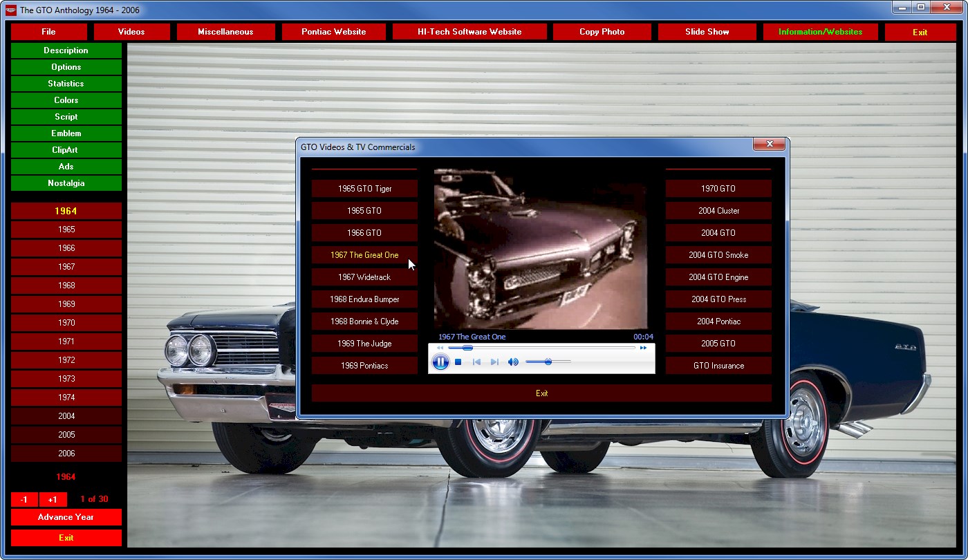This screenshot has width=968, height=560.
Task: Play the 2004 GTO video
Action: [718, 233]
